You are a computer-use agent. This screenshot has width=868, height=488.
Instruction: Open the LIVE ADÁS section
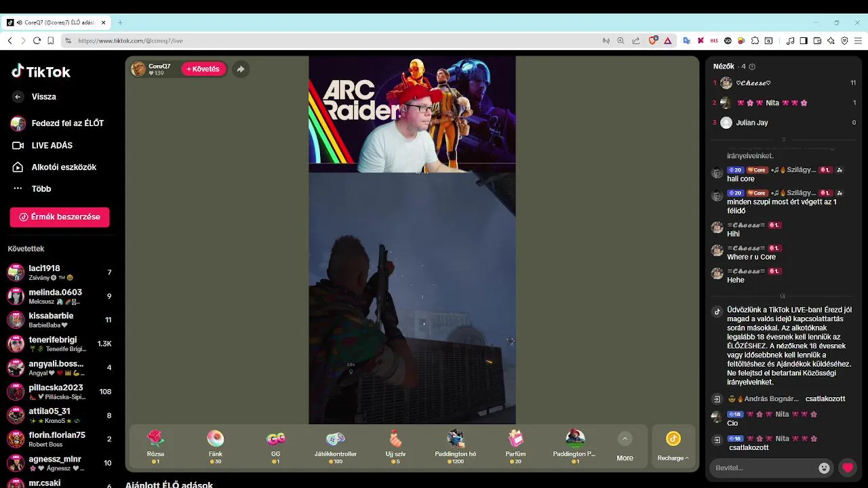(x=43, y=145)
